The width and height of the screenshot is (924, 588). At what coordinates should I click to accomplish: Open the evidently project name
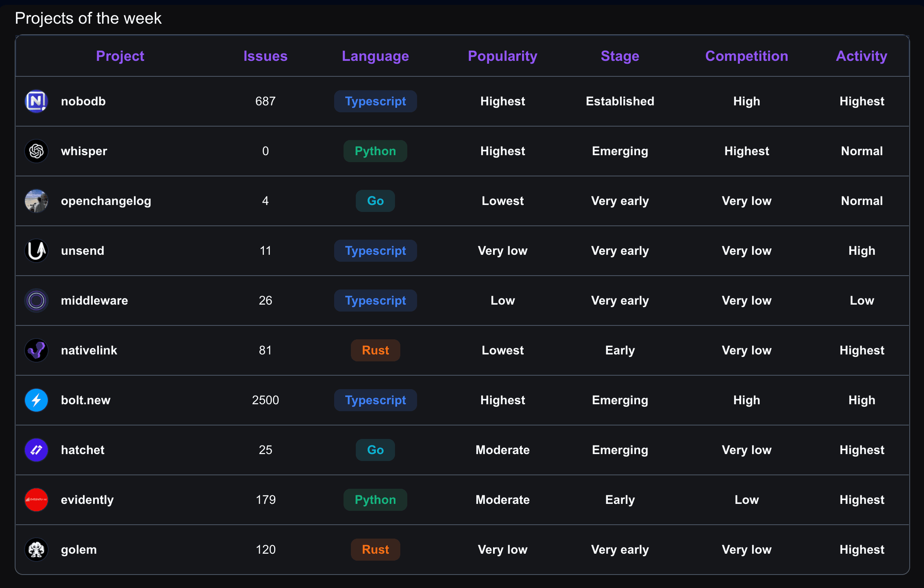point(87,500)
